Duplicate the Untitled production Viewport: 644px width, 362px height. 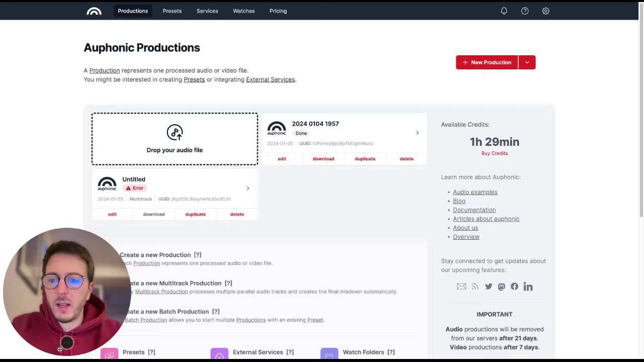coord(195,214)
